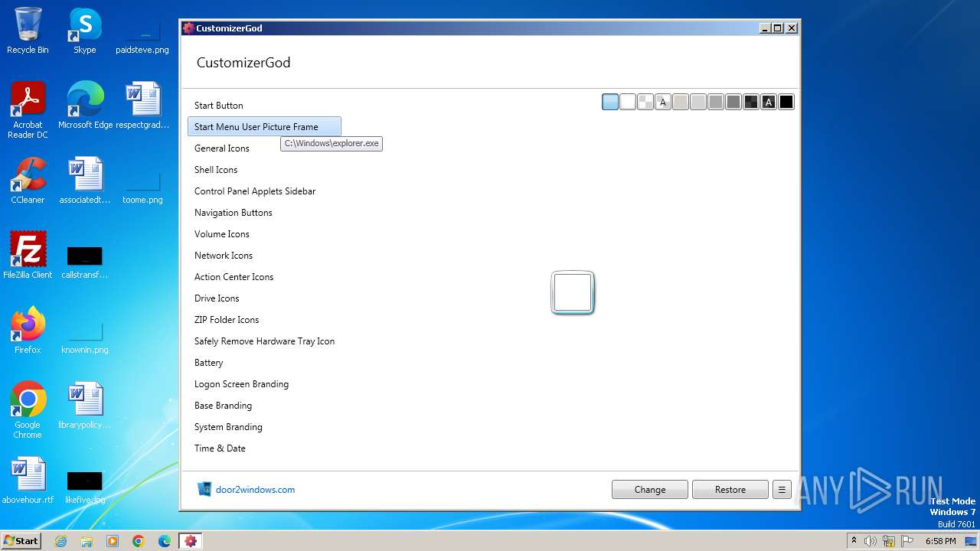Show hidden system tray icons

(854, 541)
